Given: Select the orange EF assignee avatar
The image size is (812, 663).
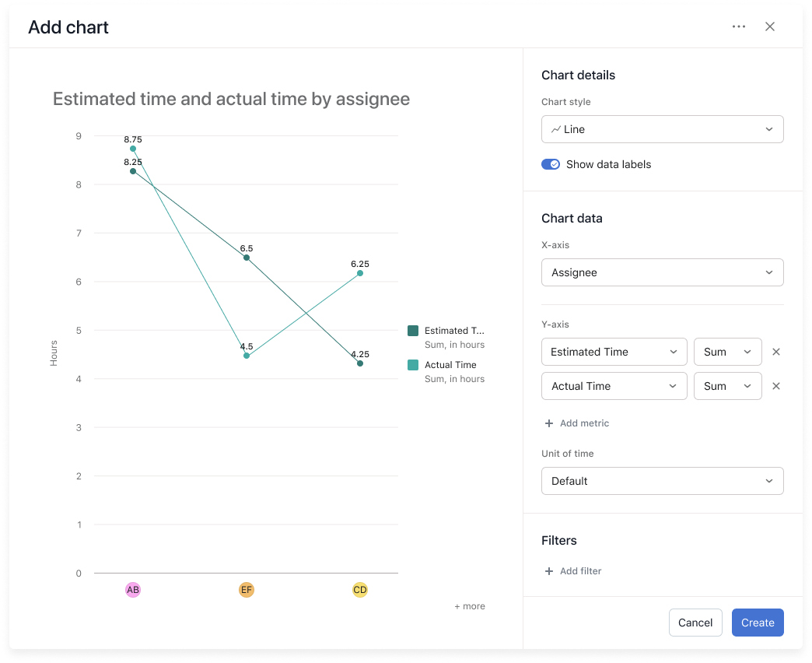Looking at the screenshot, I should pos(247,590).
